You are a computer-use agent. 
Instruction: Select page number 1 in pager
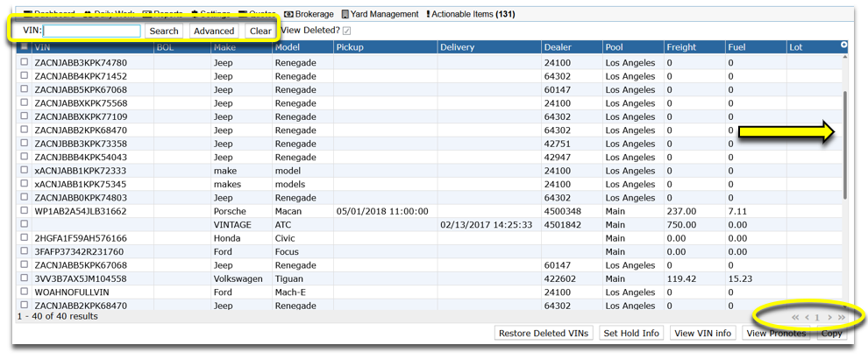(818, 318)
